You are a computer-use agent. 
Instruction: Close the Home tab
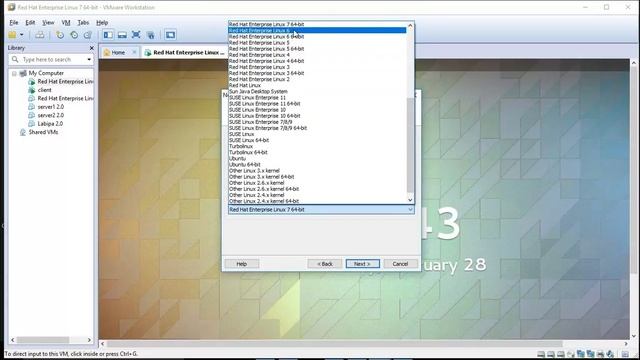click(134, 52)
